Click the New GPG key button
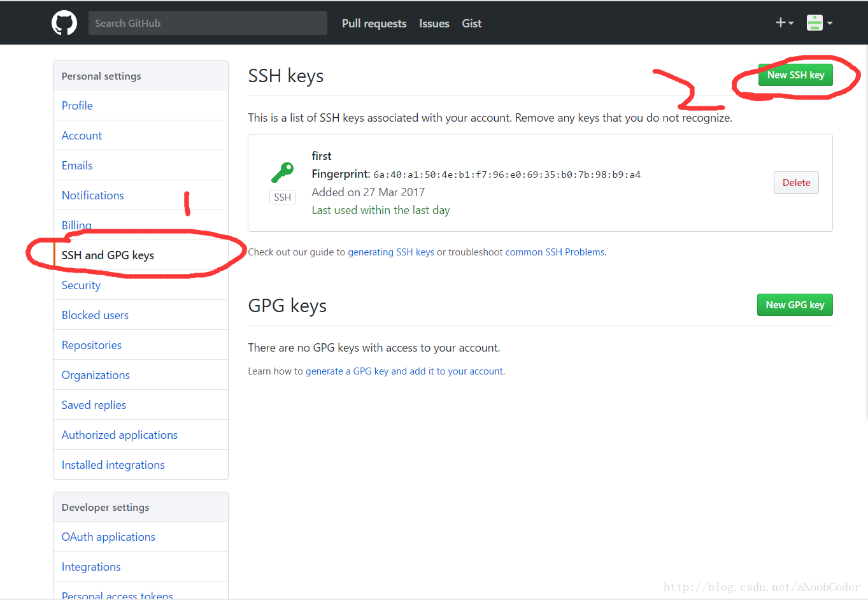 click(795, 305)
